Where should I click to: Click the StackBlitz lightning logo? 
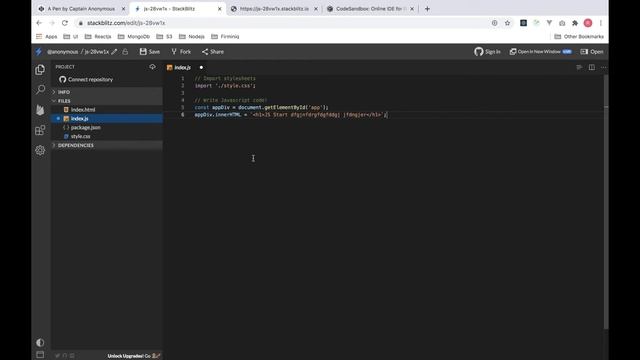39,52
